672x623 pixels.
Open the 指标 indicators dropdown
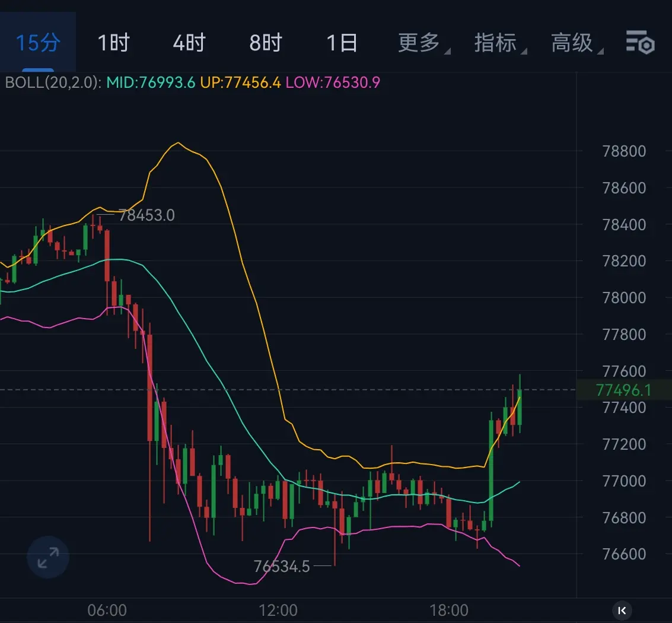500,43
